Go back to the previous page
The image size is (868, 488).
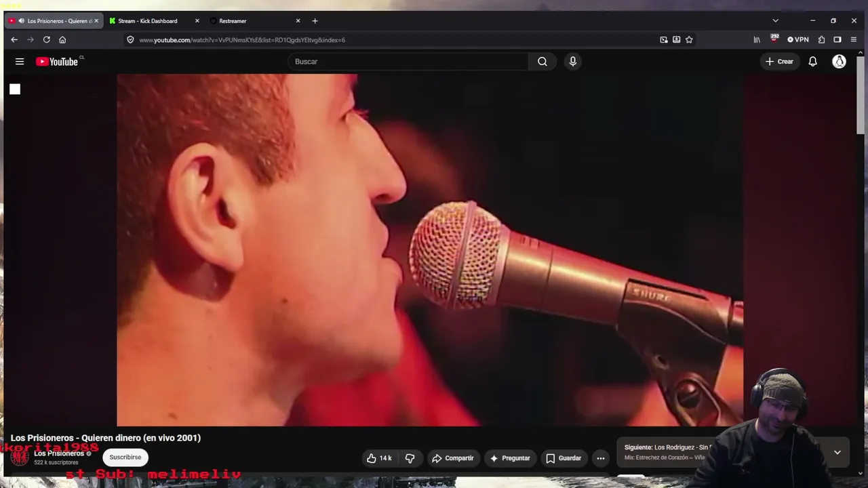click(x=14, y=40)
